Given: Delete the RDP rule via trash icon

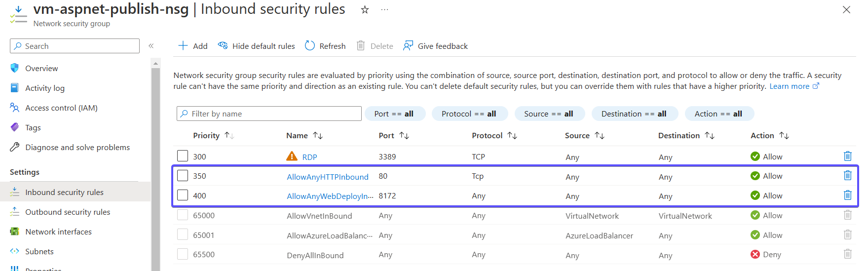Looking at the screenshot, I should (x=847, y=156).
